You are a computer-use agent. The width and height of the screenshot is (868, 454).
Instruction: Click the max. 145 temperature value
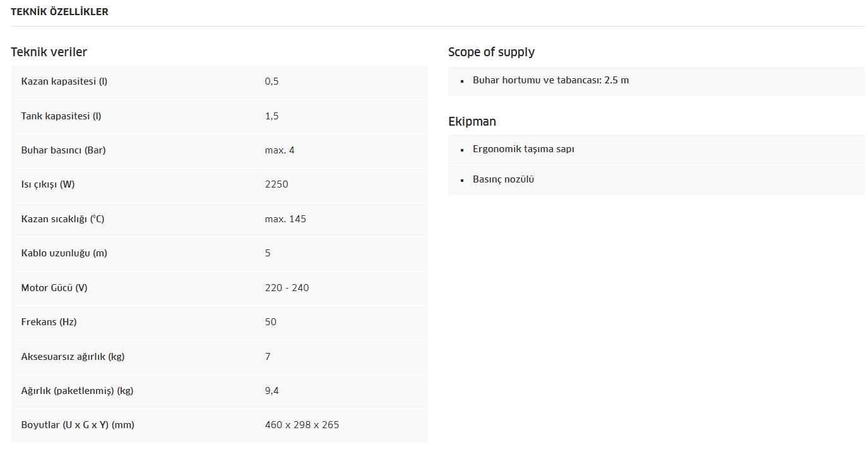coord(285,219)
